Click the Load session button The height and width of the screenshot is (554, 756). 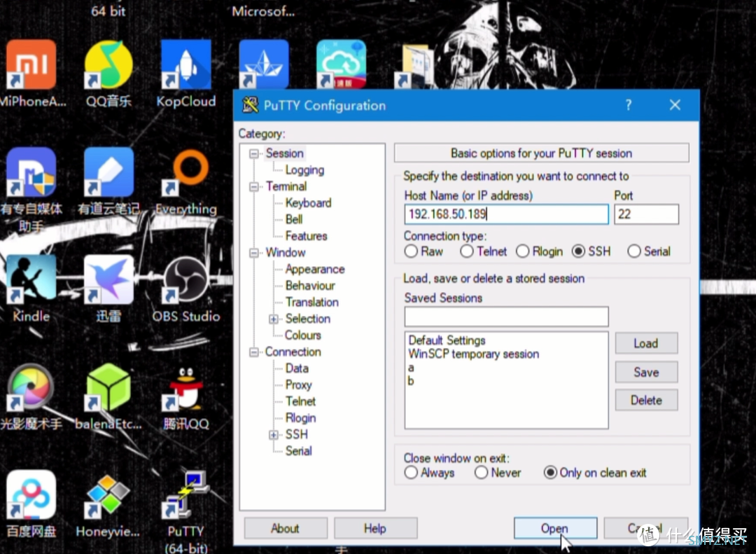coord(646,343)
